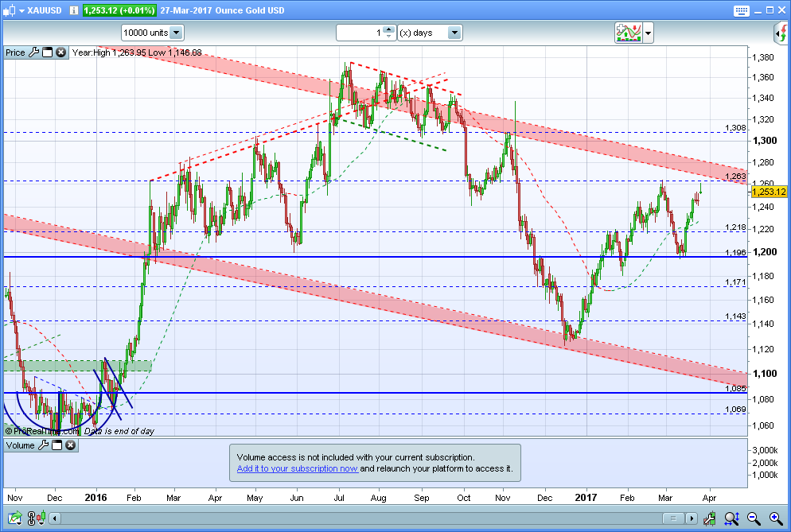Expand the indicator button dropdown arrow
The width and height of the screenshot is (791, 532).
pos(648,33)
